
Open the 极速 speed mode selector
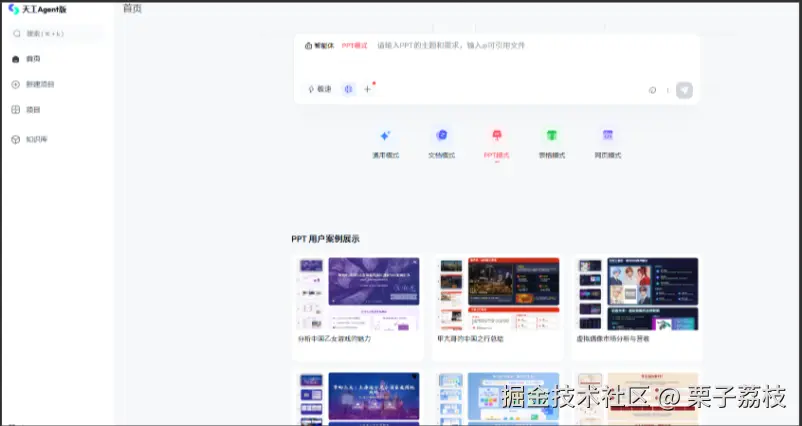click(320, 89)
